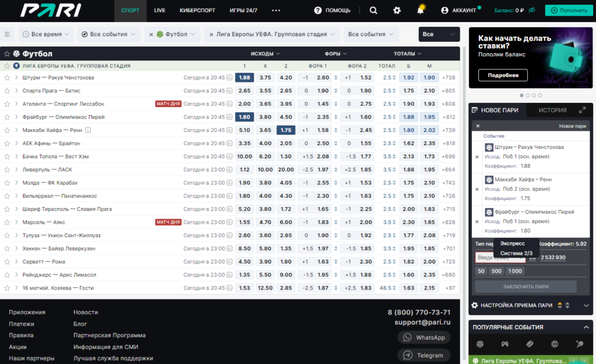Toggle balance visibility eye icon

532,10
